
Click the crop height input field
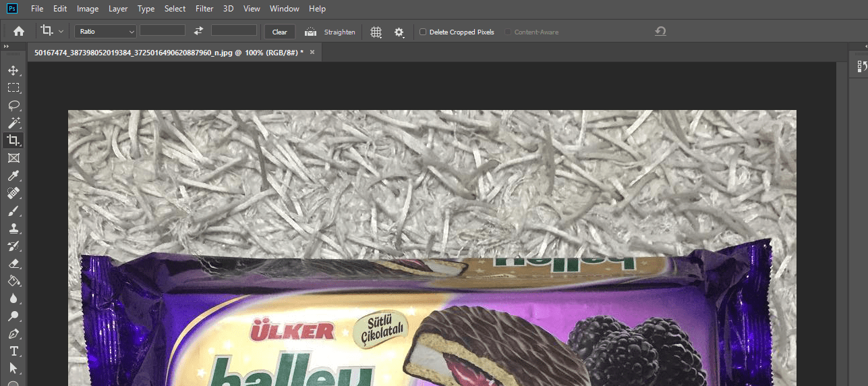tap(234, 30)
